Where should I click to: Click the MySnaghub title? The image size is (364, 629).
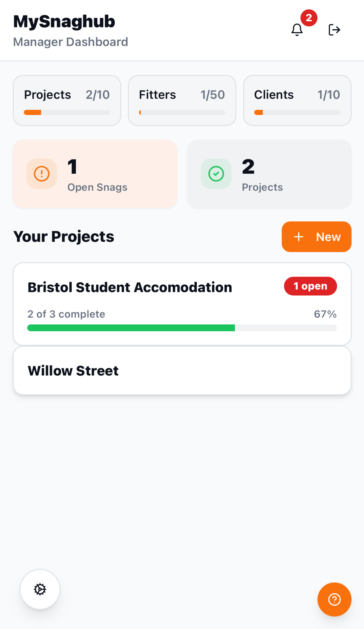tap(64, 22)
